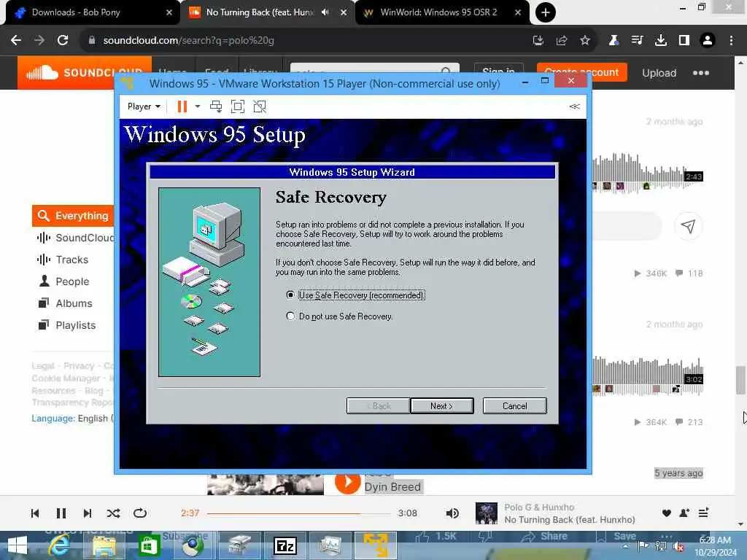The width and height of the screenshot is (747, 560).
Task: Seek in the 2:43 track waveform
Action: coord(648,172)
